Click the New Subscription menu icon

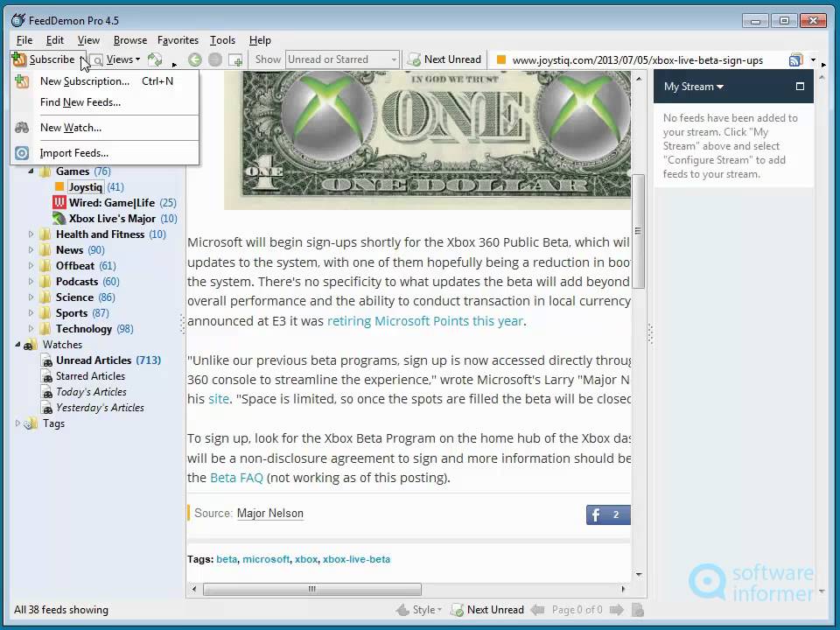coord(22,81)
